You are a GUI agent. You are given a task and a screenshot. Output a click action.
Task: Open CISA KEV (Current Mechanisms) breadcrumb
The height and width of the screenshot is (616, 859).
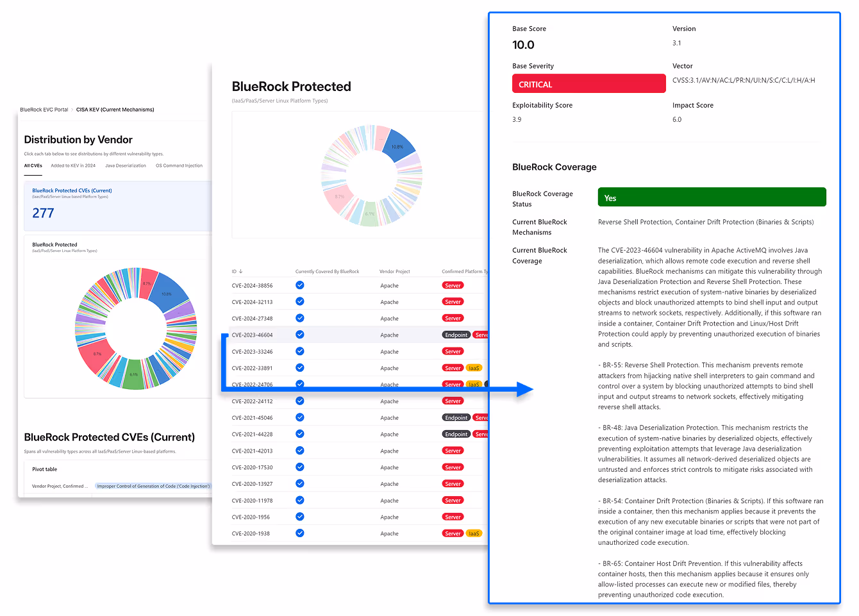coord(115,110)
